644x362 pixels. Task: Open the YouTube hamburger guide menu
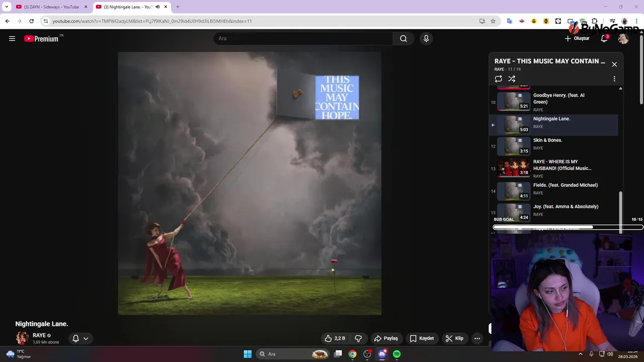click(x=12, y=39)
